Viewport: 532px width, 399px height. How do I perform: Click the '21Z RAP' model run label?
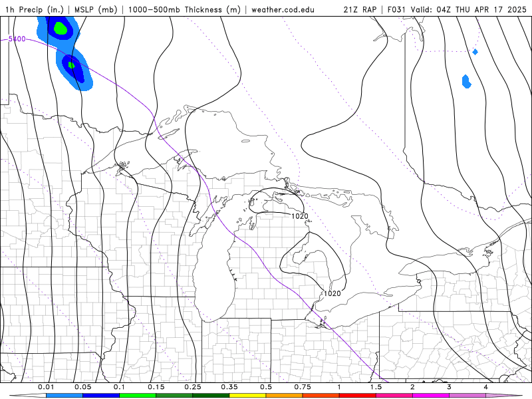(x=360, y=9)
